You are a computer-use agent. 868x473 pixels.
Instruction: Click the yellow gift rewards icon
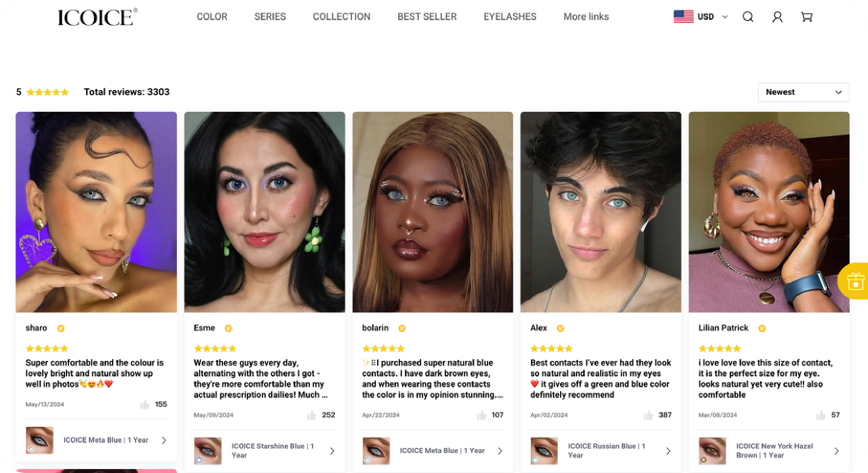pyautogui.click(x=855, y=281)
